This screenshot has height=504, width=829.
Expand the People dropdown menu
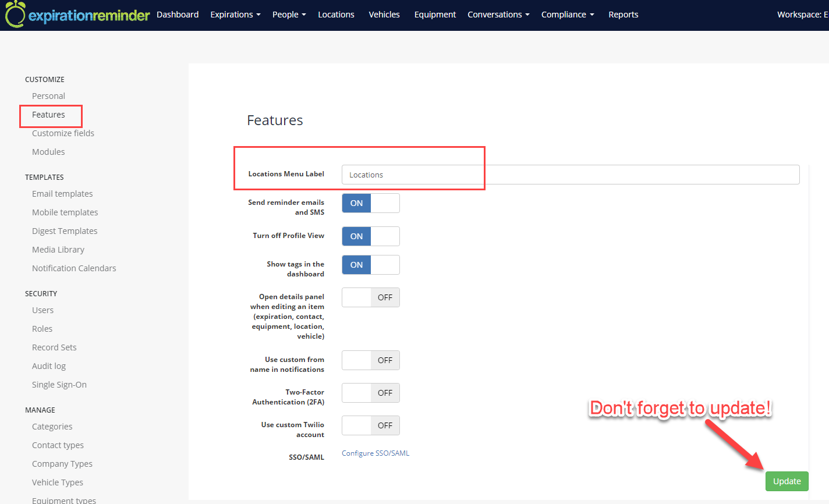pos(289,15)
